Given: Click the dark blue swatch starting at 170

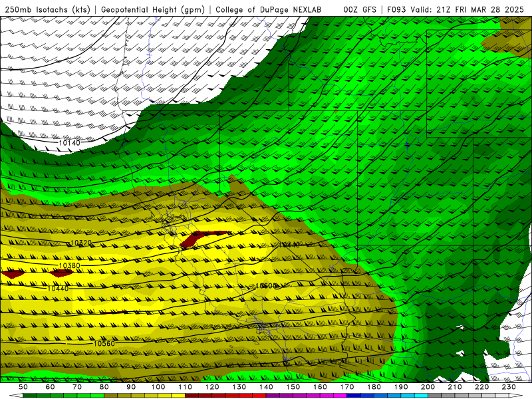Looking at the screenshot, I should [x=354, y=396].
